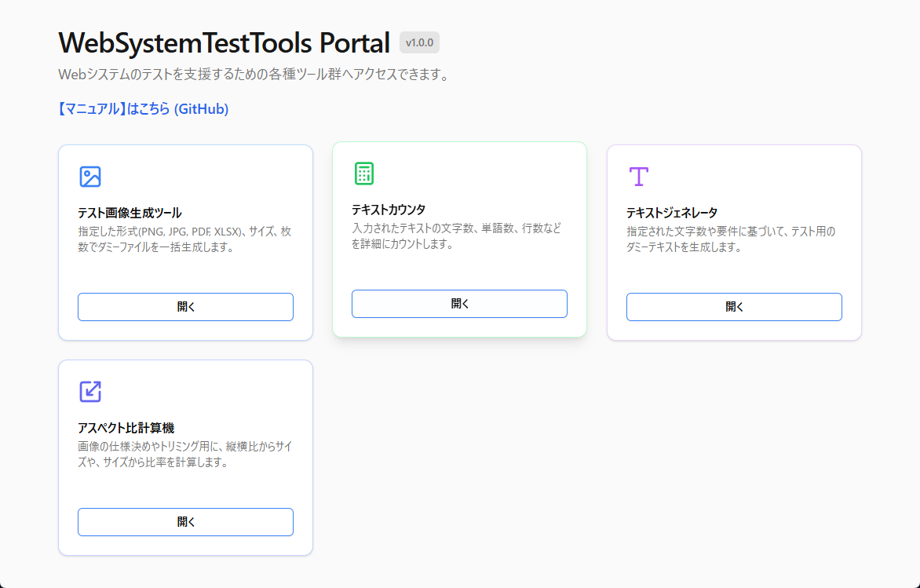
Task: Click the arrow-in-square icon for アスペクト比計算機
Action: pyautogui.click(x=90, y=392)
